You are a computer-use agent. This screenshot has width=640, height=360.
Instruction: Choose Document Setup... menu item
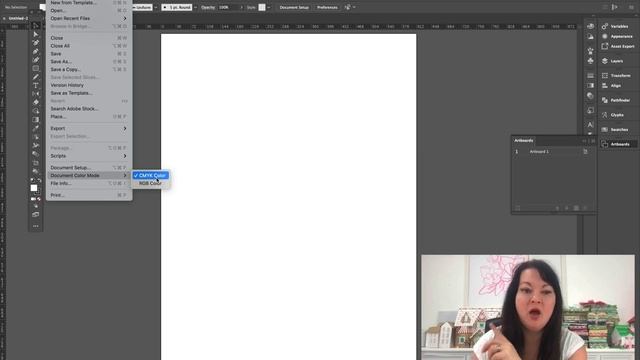[x=89, y=168]
